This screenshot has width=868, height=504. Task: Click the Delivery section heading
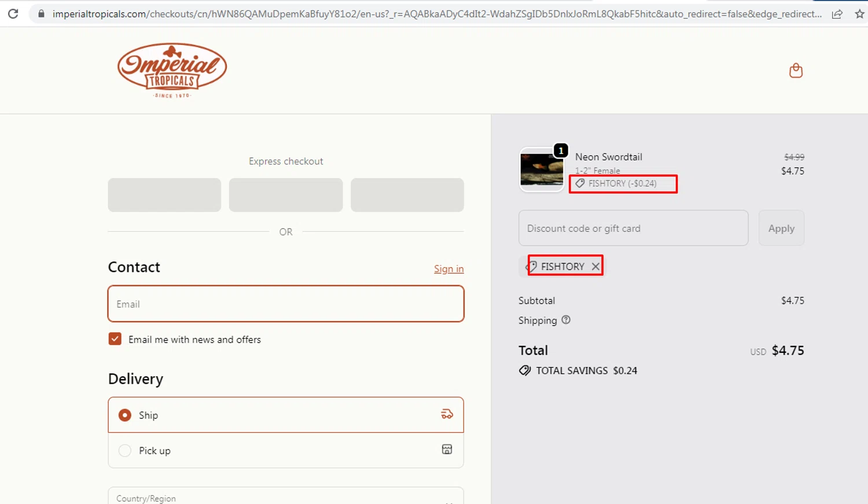136,379
